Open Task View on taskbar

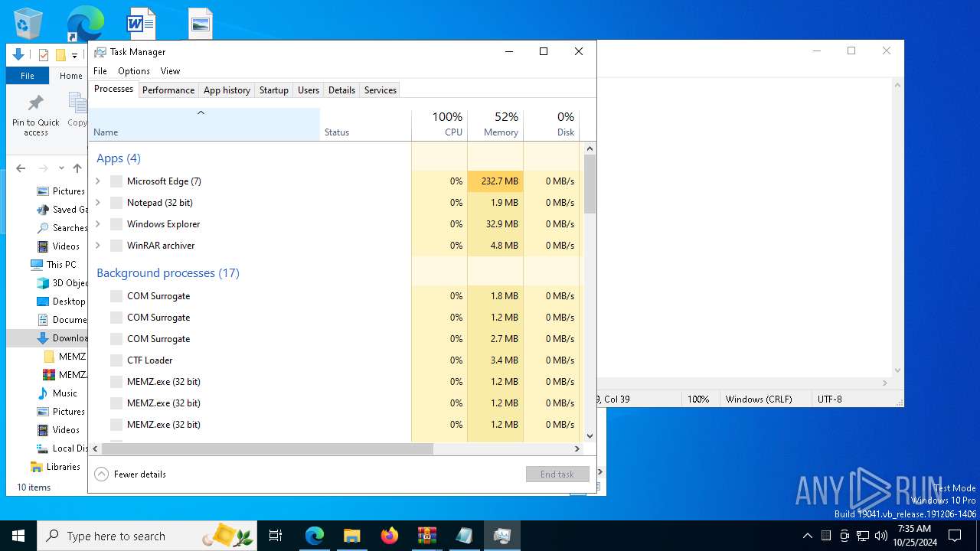pyautogui.click(x=276, y=536)
